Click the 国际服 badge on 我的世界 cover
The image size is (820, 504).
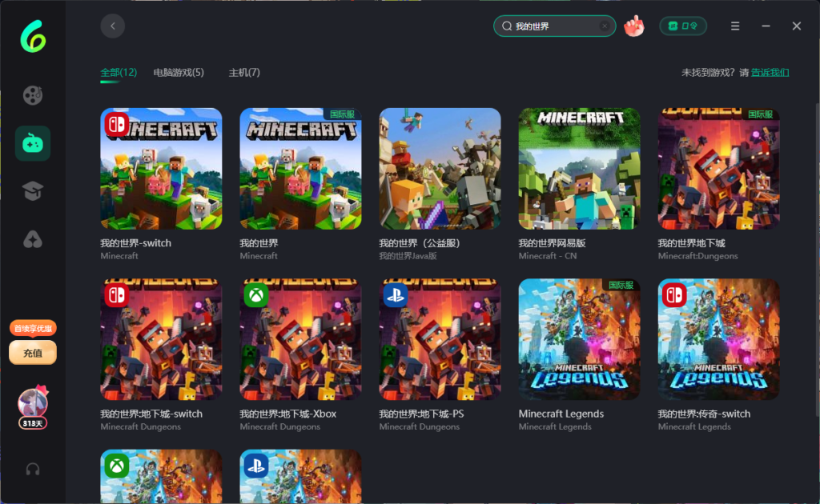pos(343,114)
